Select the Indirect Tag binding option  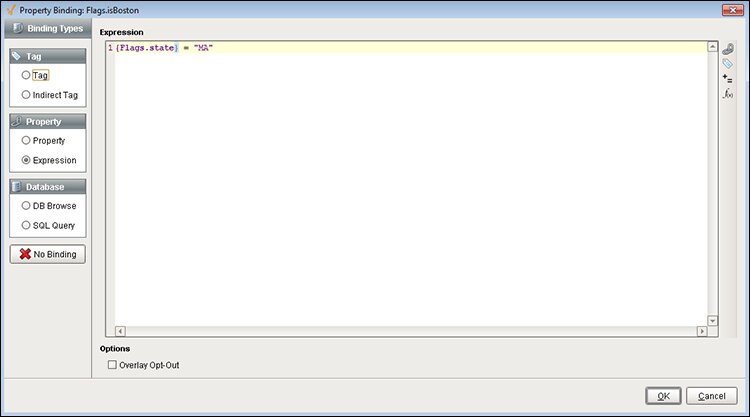(26, 95)
